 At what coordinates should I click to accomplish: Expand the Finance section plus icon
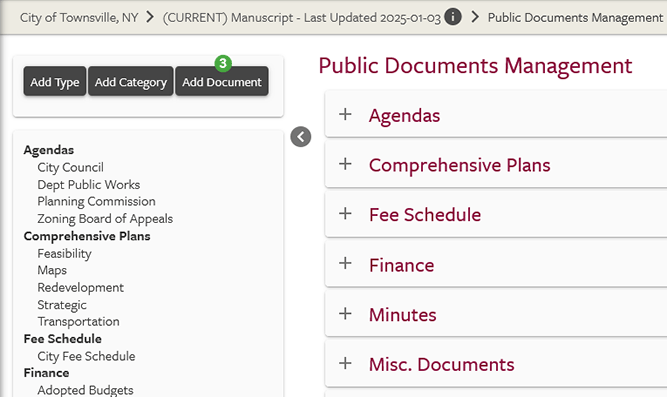click(345, 263)
